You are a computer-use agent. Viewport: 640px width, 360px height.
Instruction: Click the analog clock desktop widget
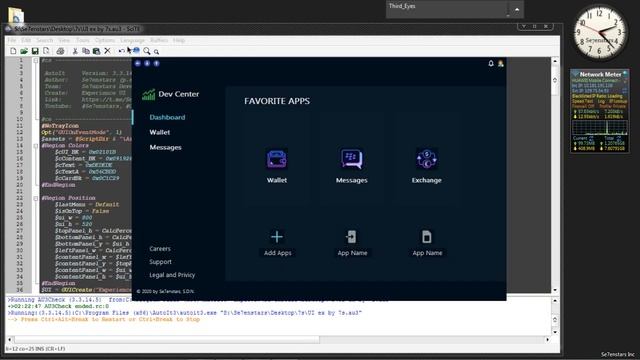pos(599,33)
